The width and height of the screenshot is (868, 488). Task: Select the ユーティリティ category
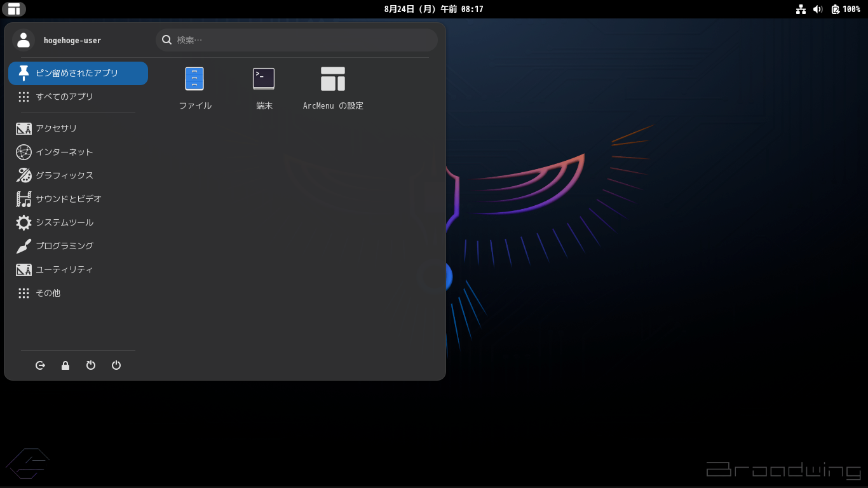click(78, 269)
